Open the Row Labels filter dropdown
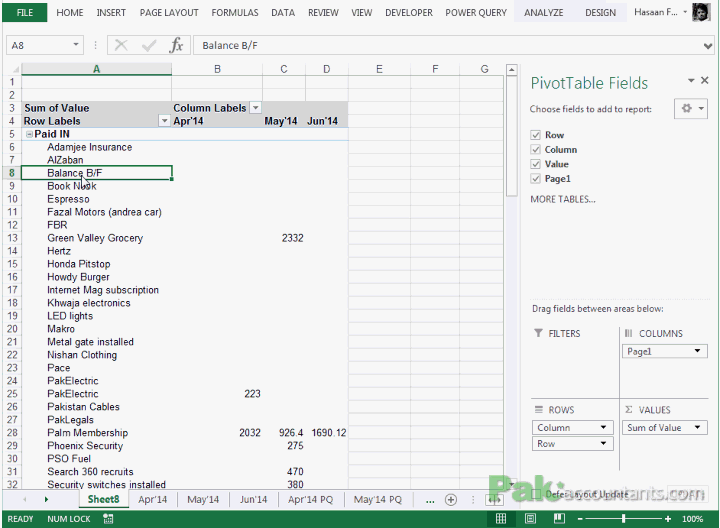Screen dimensions: 720x528 pos(164,121)
